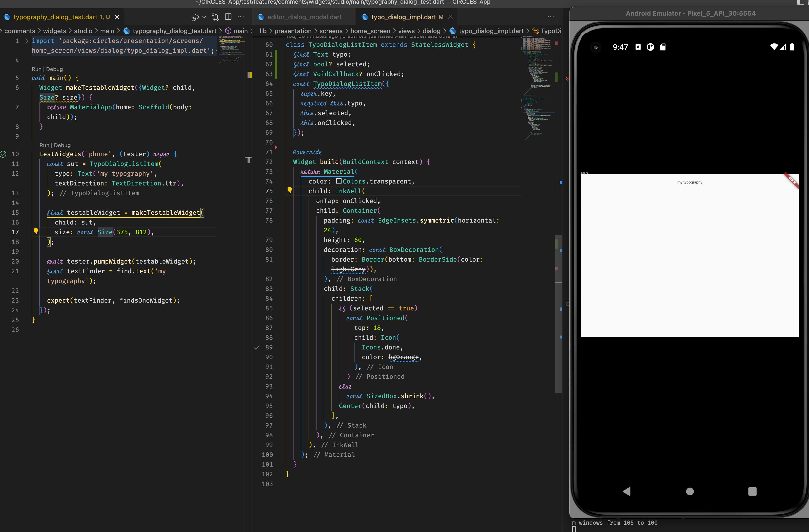Click the lightbulb quick fix on line 75
Screen dimensions: 809x532
tap(290, 191)
